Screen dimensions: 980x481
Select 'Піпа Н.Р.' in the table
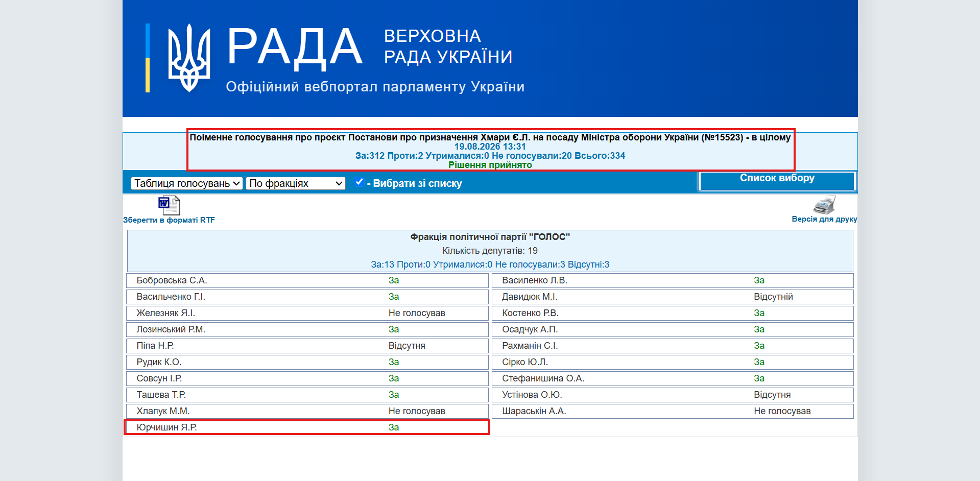click(x=155, y=346)
